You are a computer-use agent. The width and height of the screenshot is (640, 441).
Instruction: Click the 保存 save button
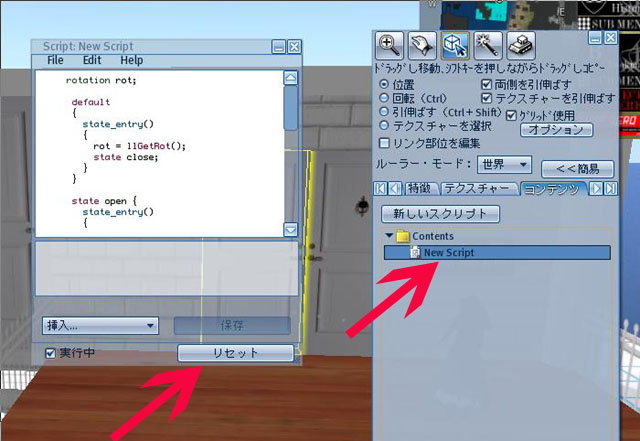[232, 325]
